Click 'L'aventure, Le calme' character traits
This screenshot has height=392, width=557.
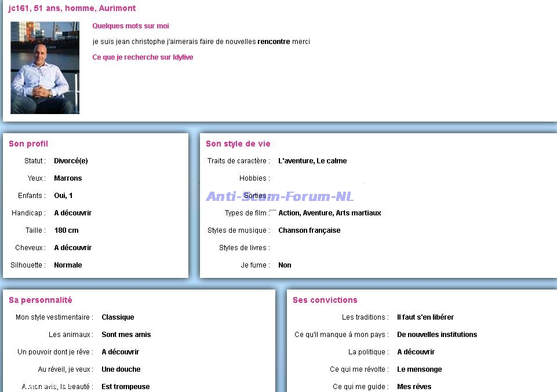[x=312, y=161]
